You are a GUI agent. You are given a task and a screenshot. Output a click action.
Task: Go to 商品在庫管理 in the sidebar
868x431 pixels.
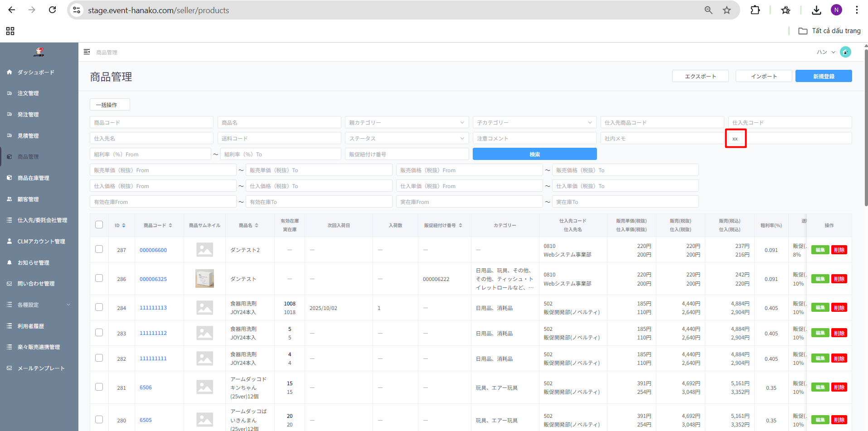(33, 178)
